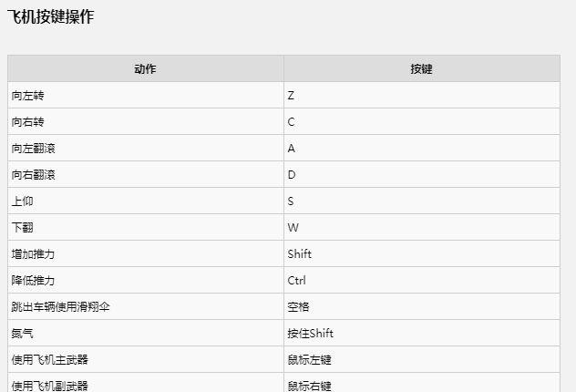Click the 向左转 action cell
576x392 pixels.
click(x=26, y=95)
